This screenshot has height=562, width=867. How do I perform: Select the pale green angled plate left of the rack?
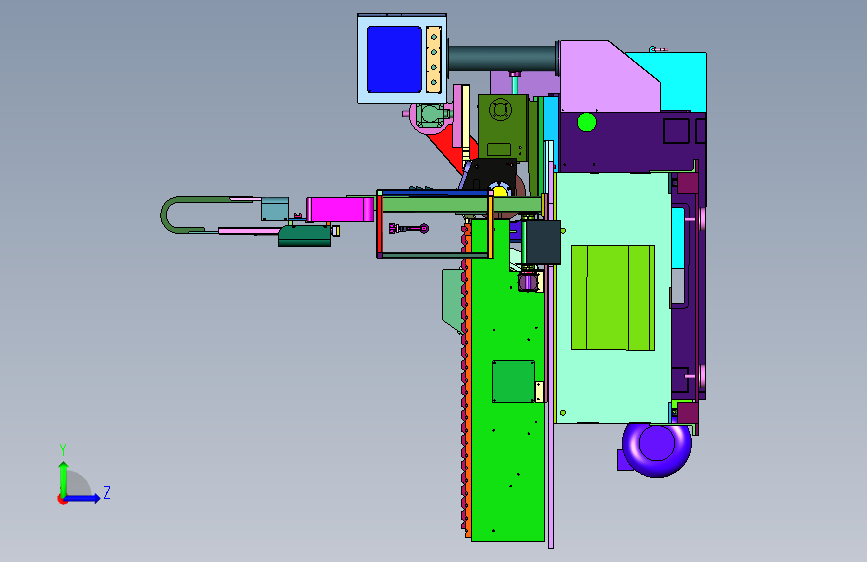click(452, 300)
